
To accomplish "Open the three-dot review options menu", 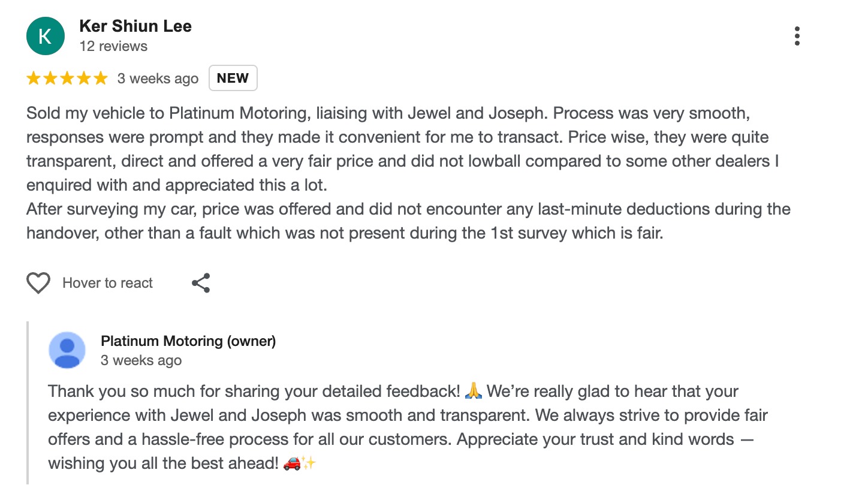I will (797, 36).
